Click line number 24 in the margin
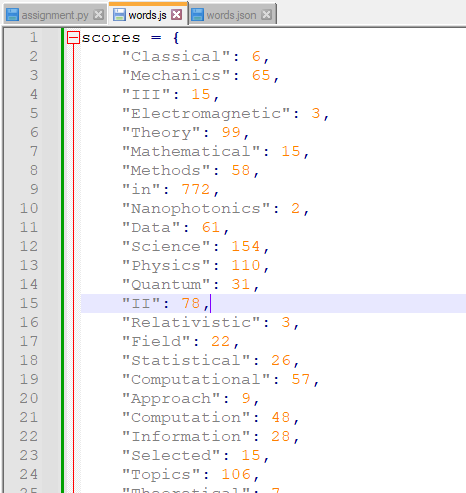 click(x=29, y=474)
